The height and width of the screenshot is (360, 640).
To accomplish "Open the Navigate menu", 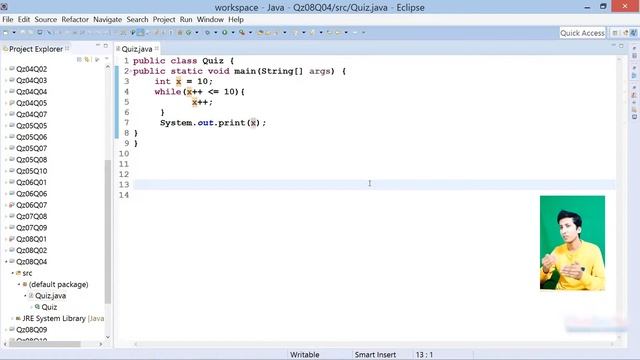I will 107,20.
